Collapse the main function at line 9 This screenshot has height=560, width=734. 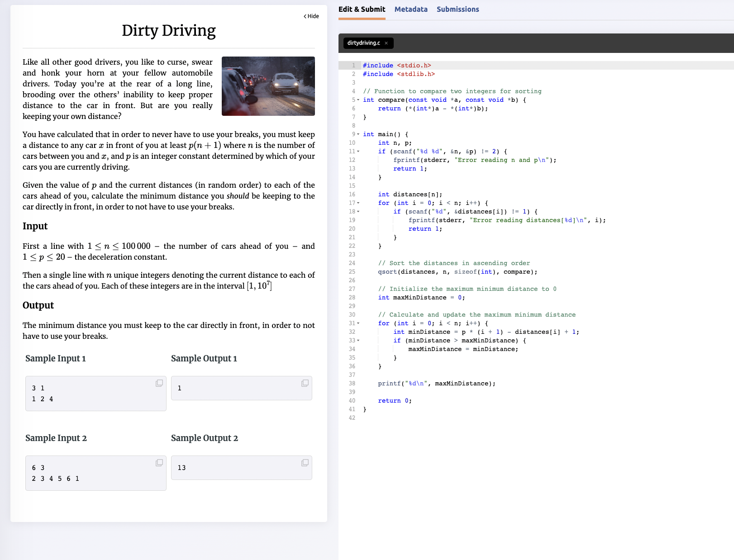click(x=358, y=134)
